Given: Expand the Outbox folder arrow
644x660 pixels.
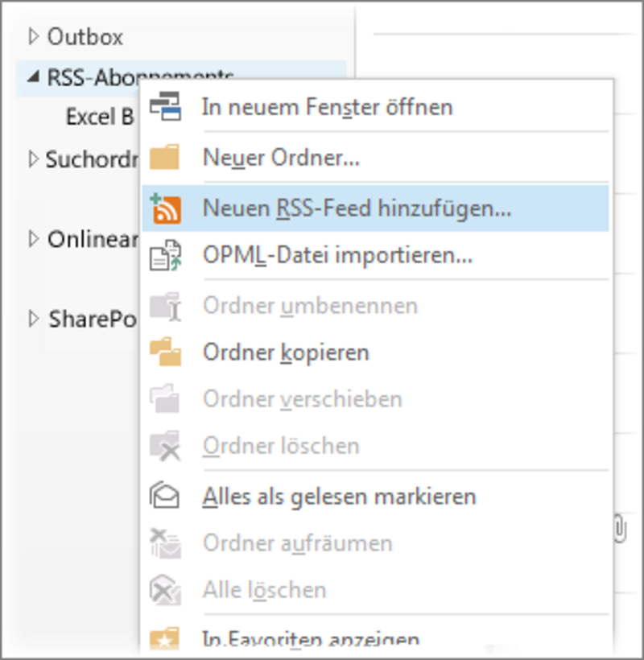Looking at the screenshot, I should 33,36.
